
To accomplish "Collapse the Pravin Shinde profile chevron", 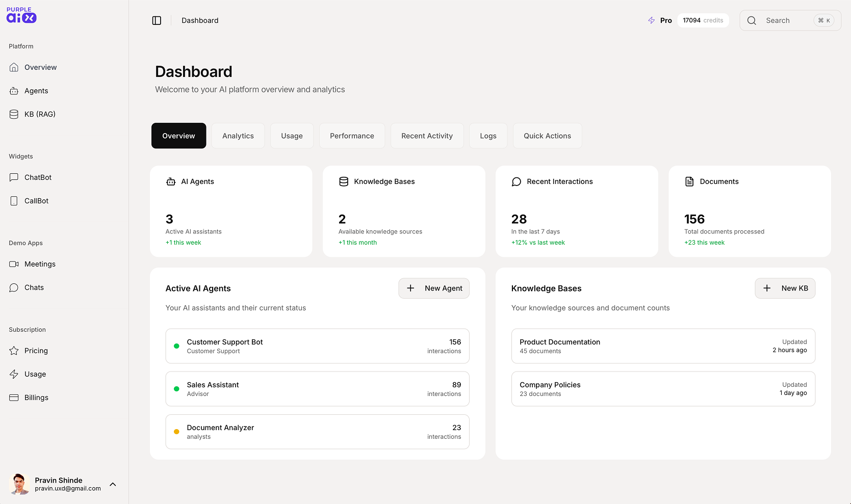I will click(x=112, y=484).
